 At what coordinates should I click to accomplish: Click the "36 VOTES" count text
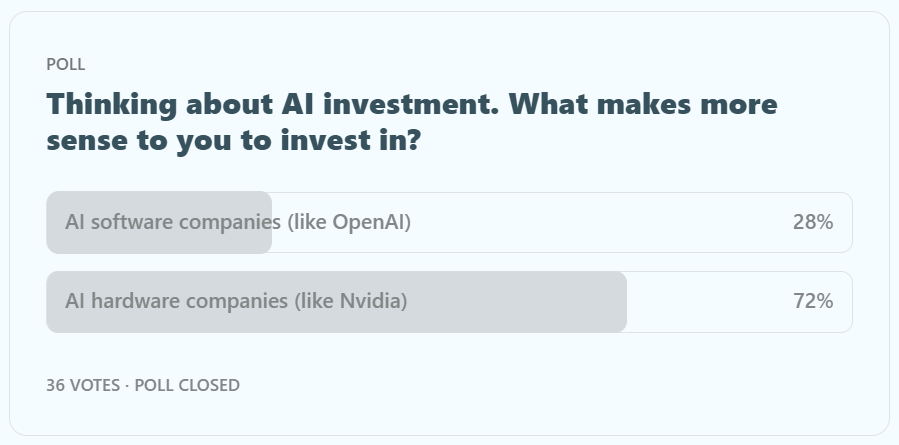(x=83, y=385)
